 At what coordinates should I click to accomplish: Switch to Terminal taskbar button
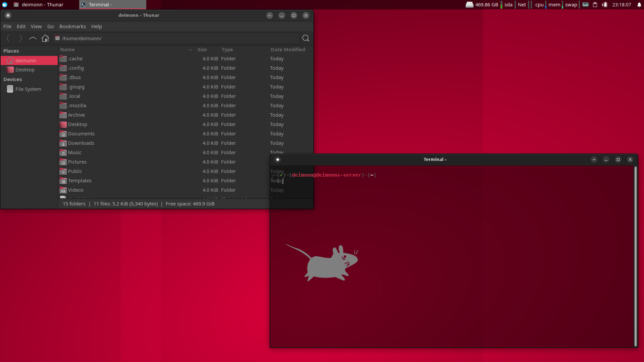tap(112, 5)
